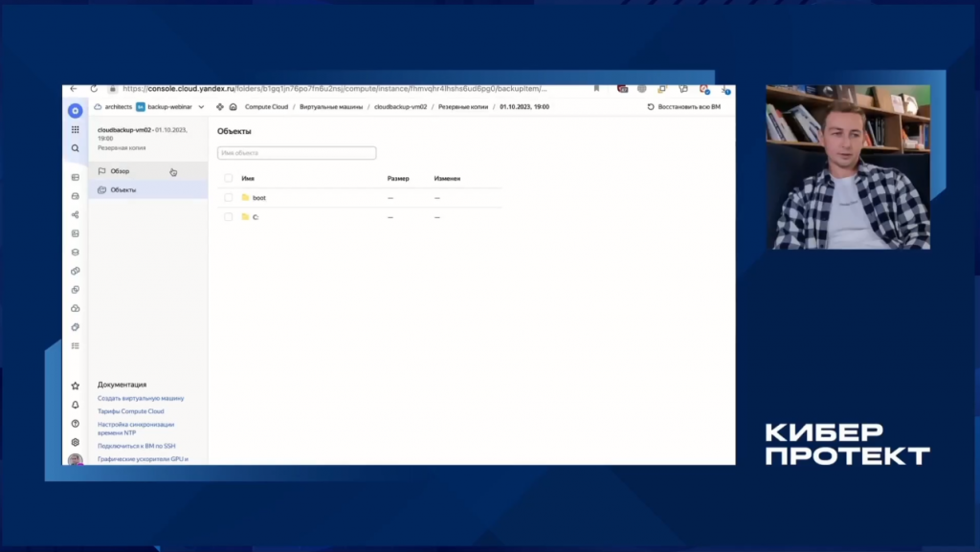Click the home icon in breadcrumb bar
Image resolution: width=980 pixels, height=552 pixels.
tap(234, 107)
